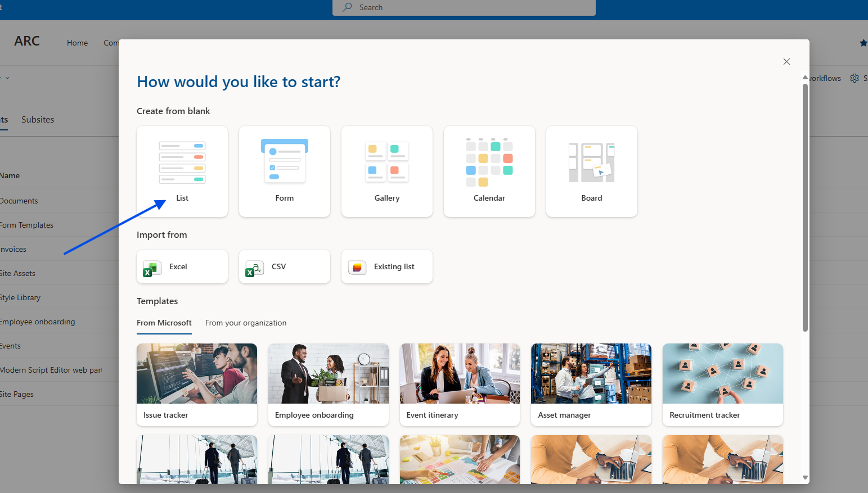Choose the Form creation icon

[285, 161]
